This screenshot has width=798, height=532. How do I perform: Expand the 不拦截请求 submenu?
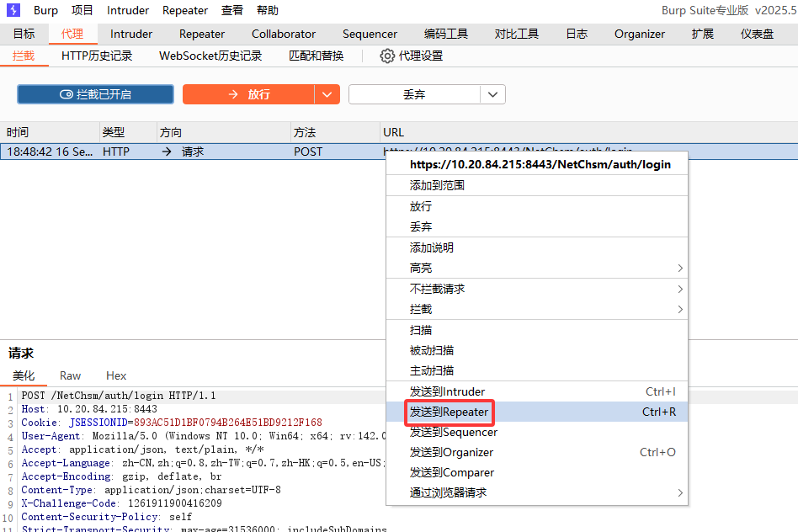coord(537,289)
